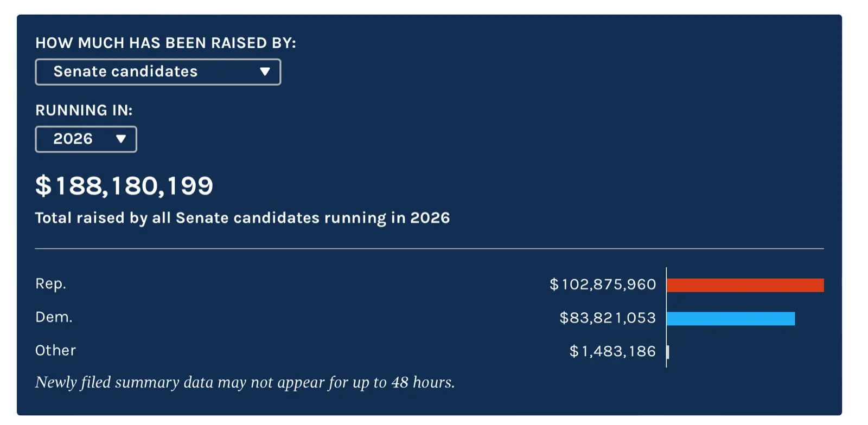The width and height of the screenshot is (868, 425).
Task: Click the Senate candidates dropdown arrow
Action: pos(265,72)
